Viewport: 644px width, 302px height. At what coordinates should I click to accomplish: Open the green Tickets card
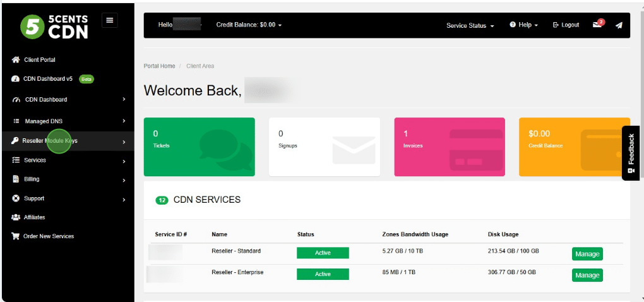(199, 147)
